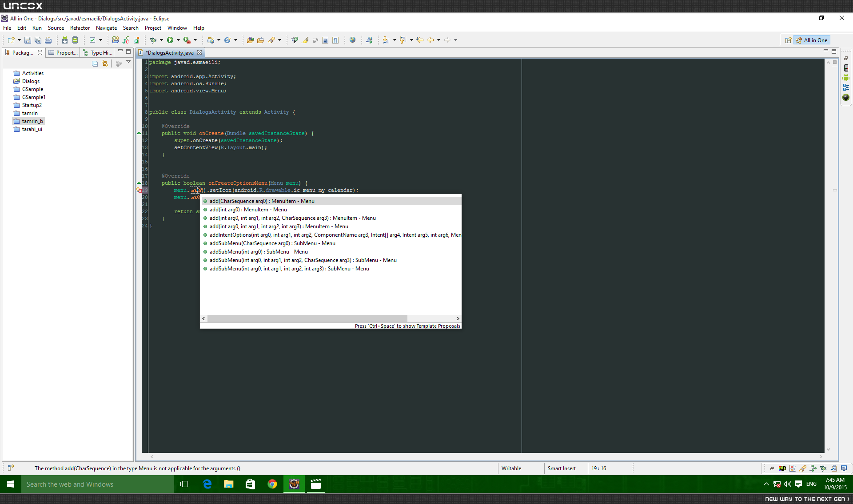Click the Debug bug icon

(153, 40)
